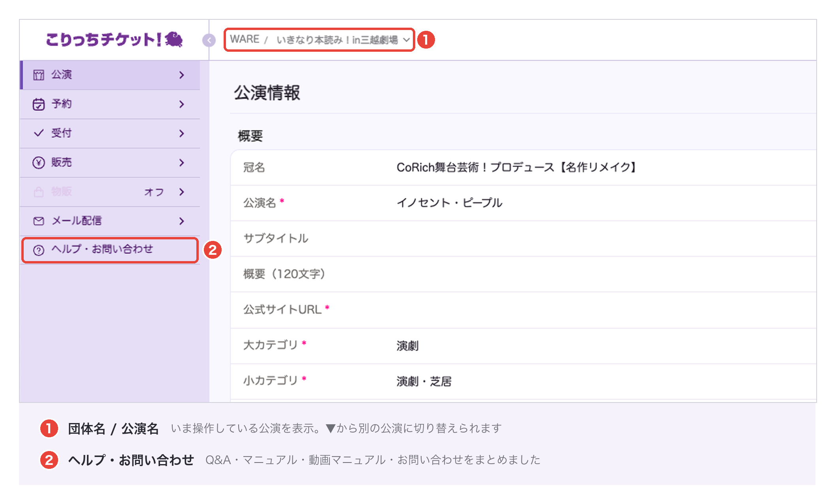
Task: Open ヘルプ・お問い合わせ in the sidebar
Action: [110, 250]
